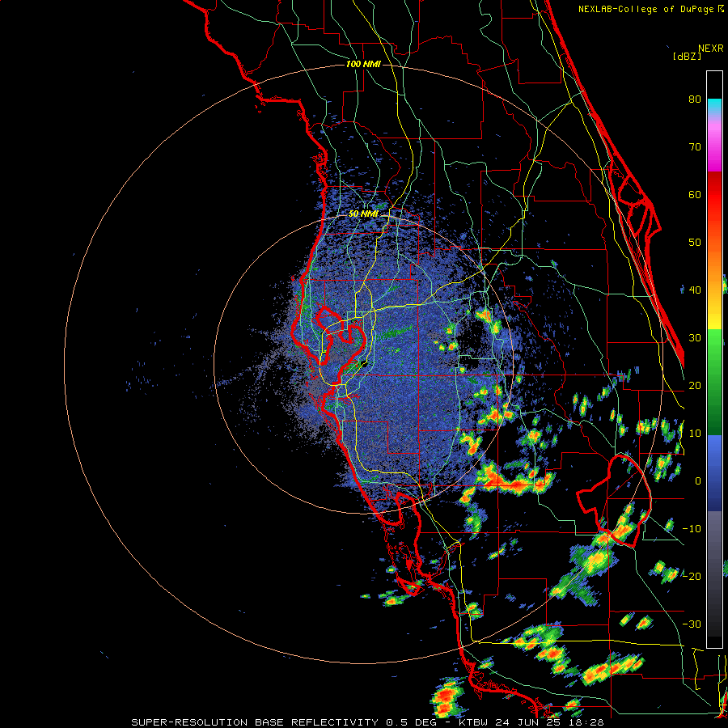Click the 60 value on the dBZ scale

[x=695, y=195]
